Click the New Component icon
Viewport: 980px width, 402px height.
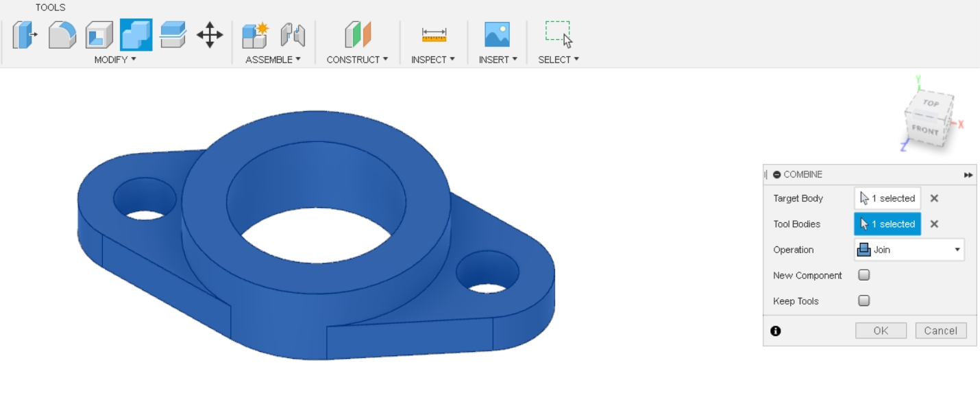tap(255, 34)
